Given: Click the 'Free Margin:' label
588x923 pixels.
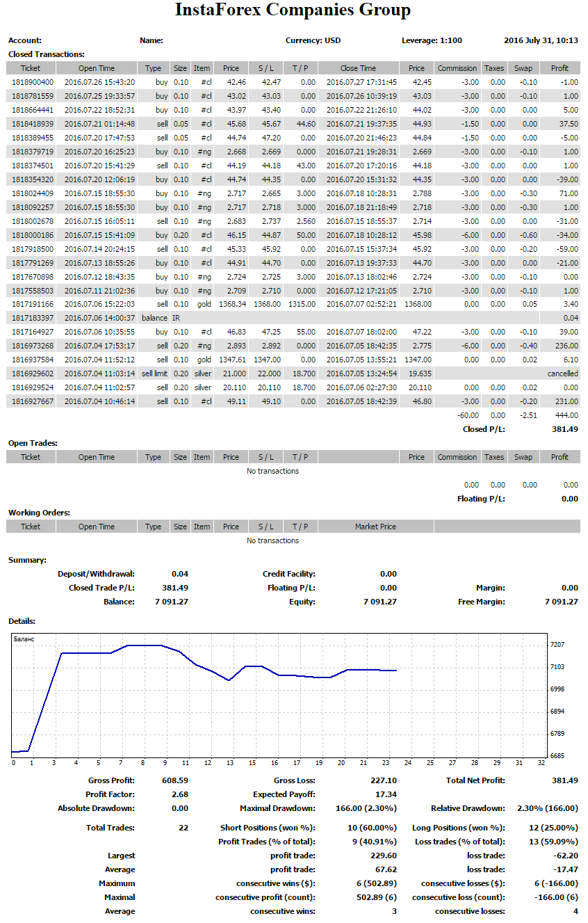Looking at the screenshot, I should point(482,602).
